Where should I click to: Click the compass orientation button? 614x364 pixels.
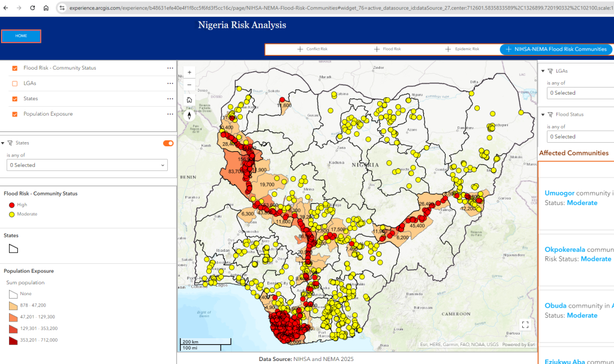pyautogui.click(x=189, y=115)
